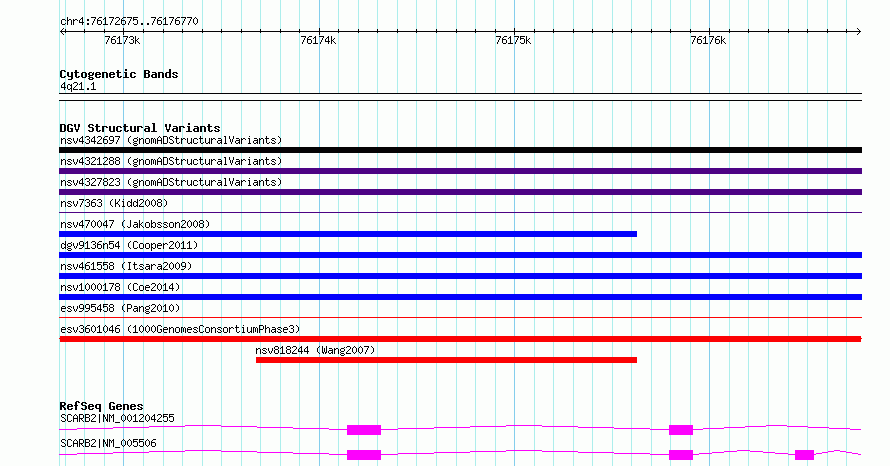Click second exon of SCARB2 NM_005506
890x466 pixels.
pyautogui.click(x=681, y=455)
